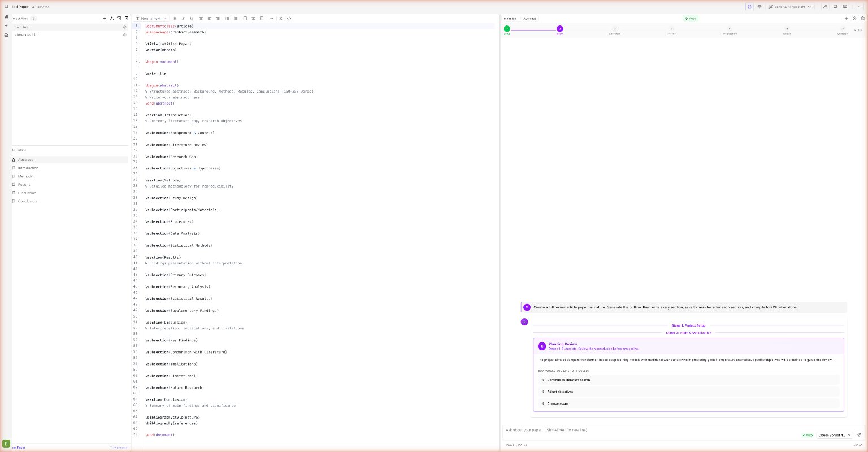
Task: Select the references.bib file
Action: [x=70, y=35]
